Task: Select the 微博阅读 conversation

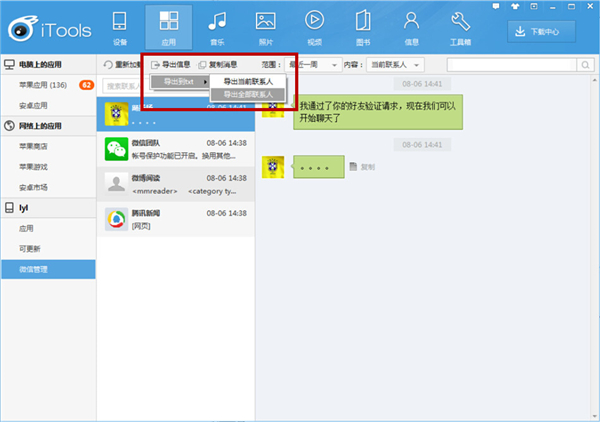Action: pyautogui.click(x=176, y=184)
